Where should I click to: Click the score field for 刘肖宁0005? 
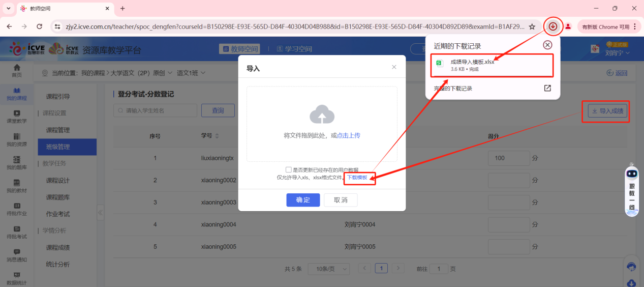coord(509,247)
